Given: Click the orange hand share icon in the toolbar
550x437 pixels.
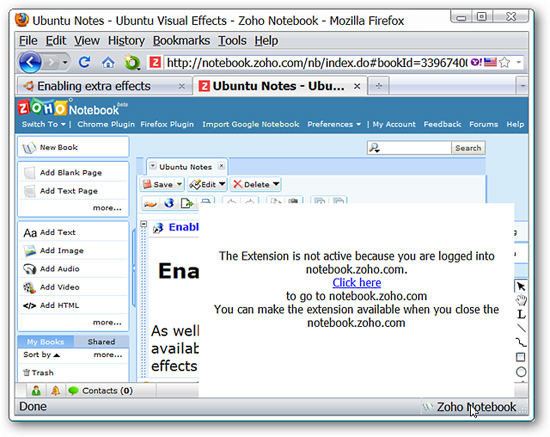Looking at the screenshot, I should click(x=150, y=203).
